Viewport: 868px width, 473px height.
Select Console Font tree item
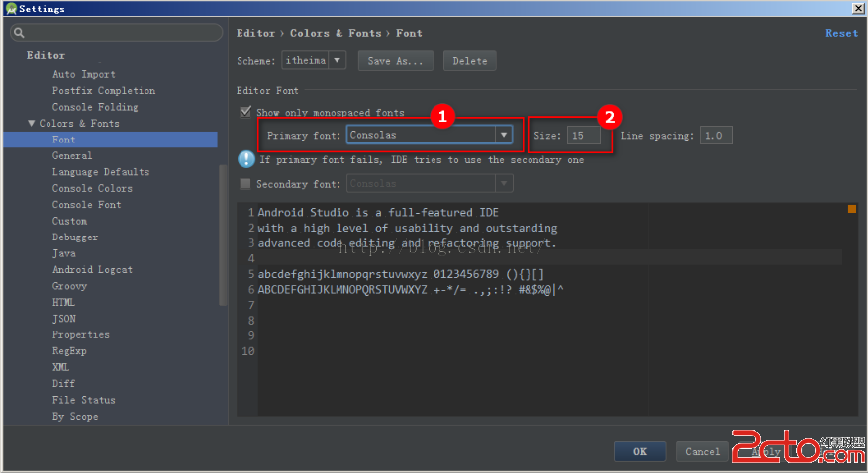(x=86, y=204)
